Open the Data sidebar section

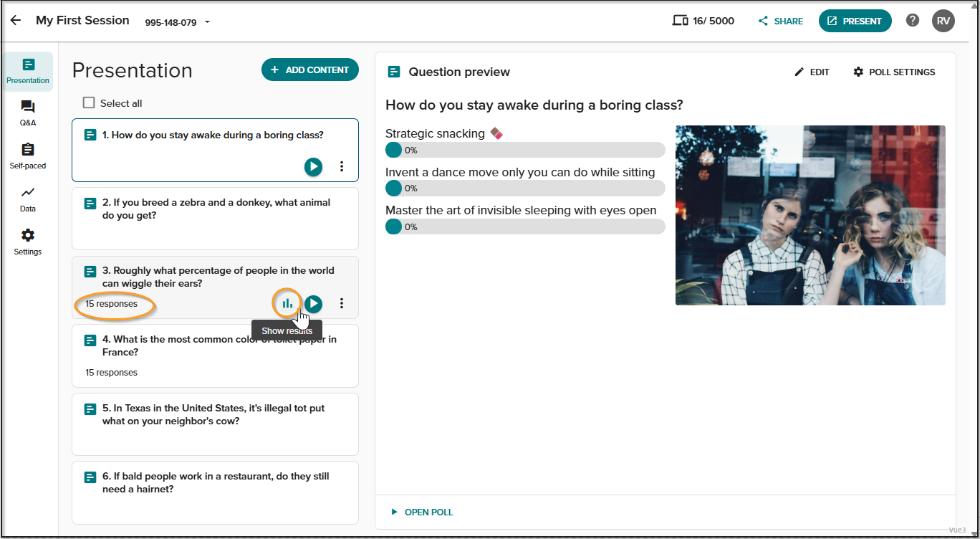tap(28, 199)
